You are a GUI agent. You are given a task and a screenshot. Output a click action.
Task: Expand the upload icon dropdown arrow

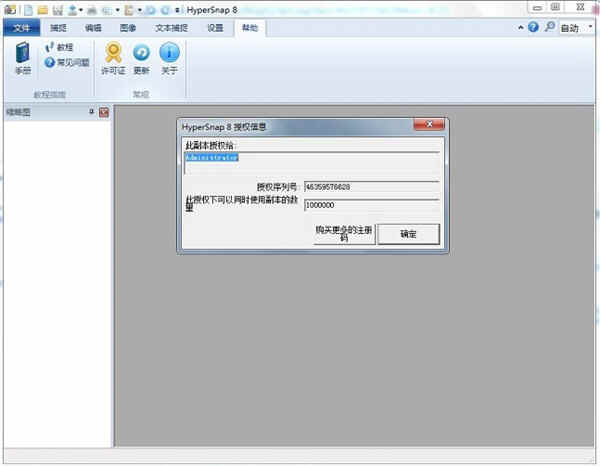point(81,10)
